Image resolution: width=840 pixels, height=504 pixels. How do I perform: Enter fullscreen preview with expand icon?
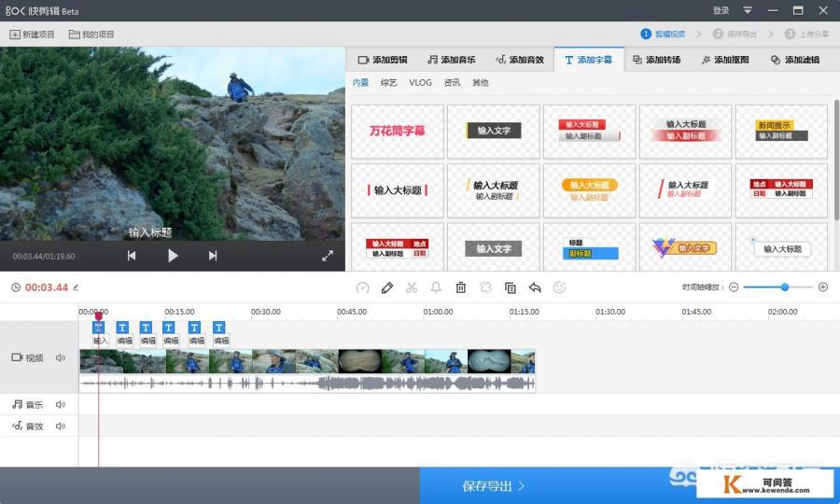[x=328, y=256]
